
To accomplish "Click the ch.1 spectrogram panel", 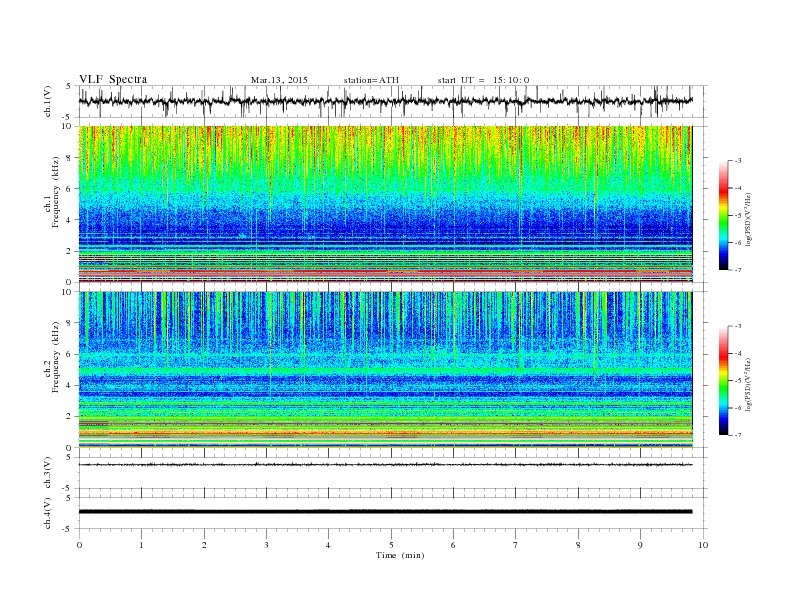I will 385,204.
